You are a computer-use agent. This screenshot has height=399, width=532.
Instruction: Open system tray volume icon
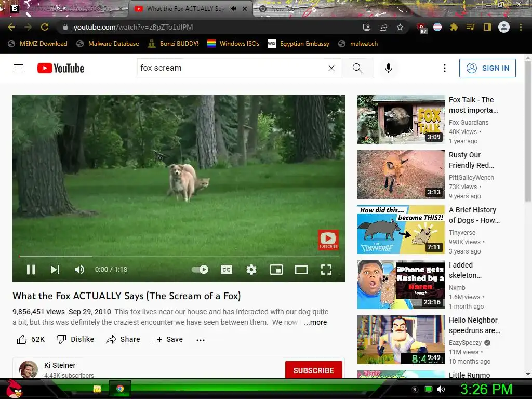point(441,389)
